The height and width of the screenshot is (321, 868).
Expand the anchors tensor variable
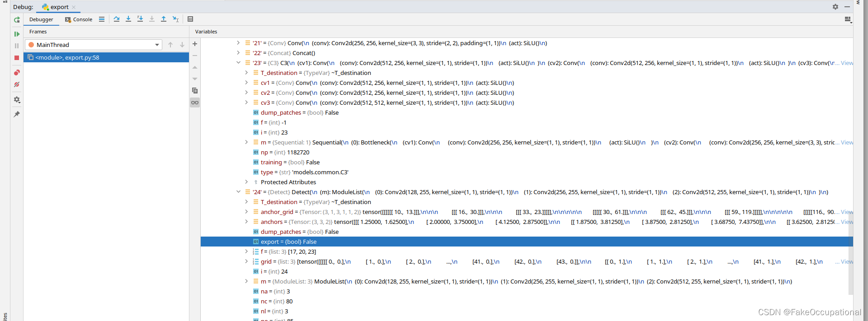[x=246, y=222]
